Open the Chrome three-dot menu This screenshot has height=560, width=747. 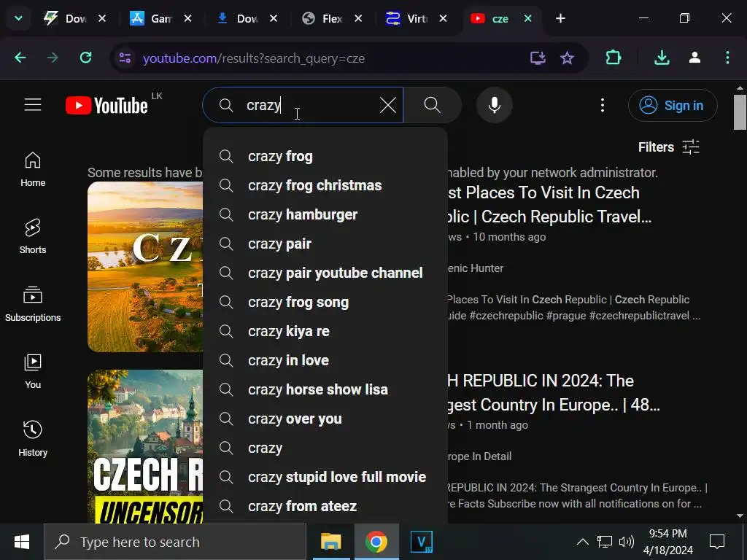tap(727, 58)
